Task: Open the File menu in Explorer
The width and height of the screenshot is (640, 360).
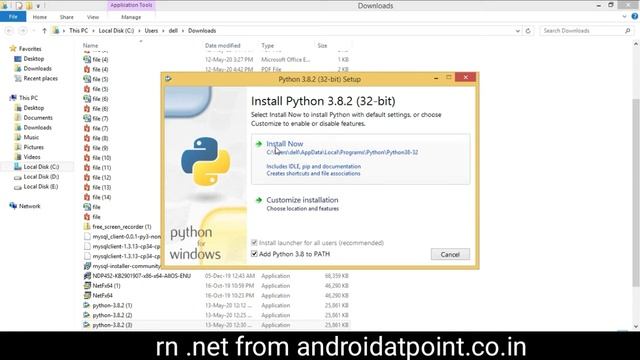Action: pyautogui.click(x=13, y=17)
